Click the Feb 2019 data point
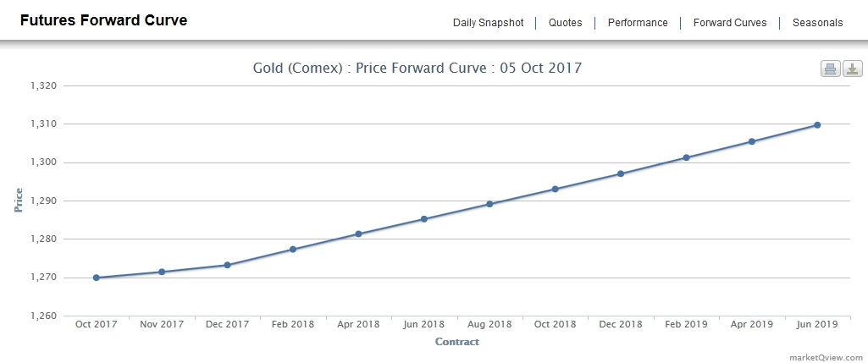 click(x=687, y=157)
